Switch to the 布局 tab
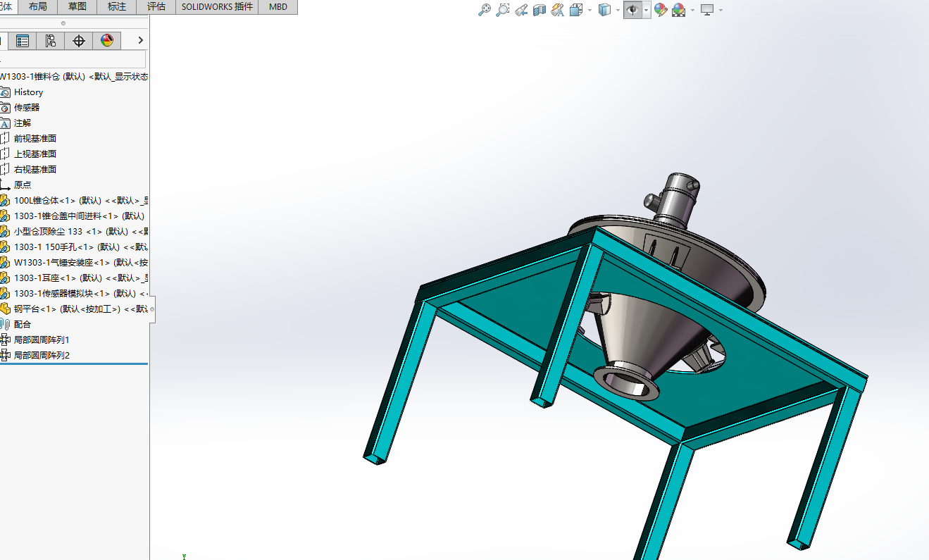The height and width of the screenshot is (560, 929). tap(38, 7)
